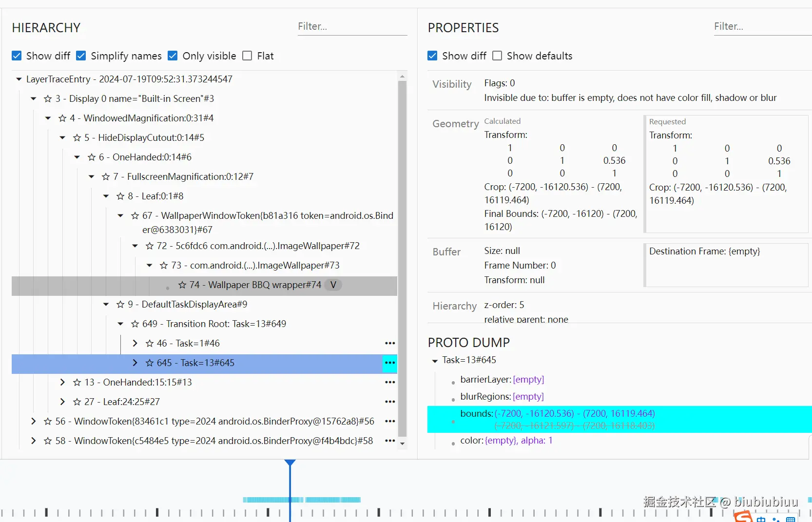Open more options for Leaf:24:25#27 row
Viewport: 812px width, 522px height.
point(390,402)
